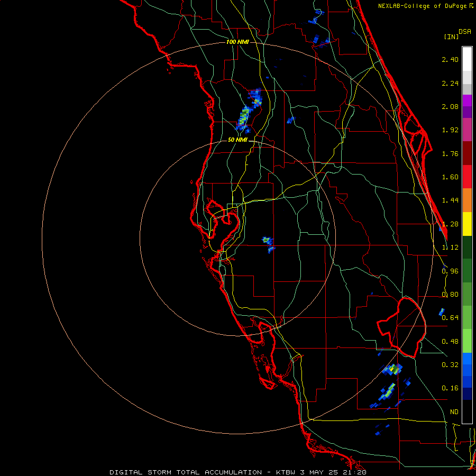Select the orange legend swatch
The height and width of the screenshot is (476, 476).
click(467, 200)
